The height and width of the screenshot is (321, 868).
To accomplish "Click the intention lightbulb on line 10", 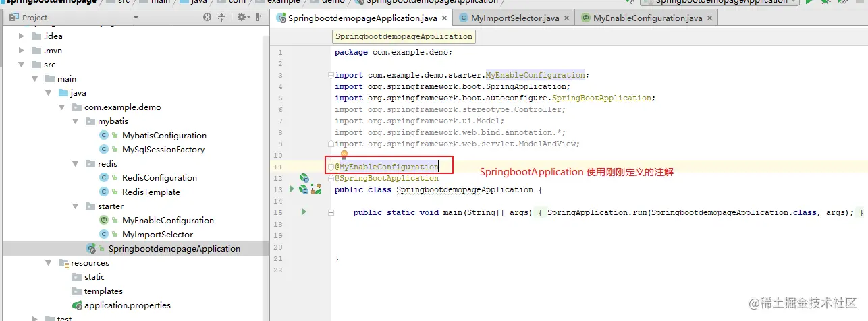I will click(344, 155).
